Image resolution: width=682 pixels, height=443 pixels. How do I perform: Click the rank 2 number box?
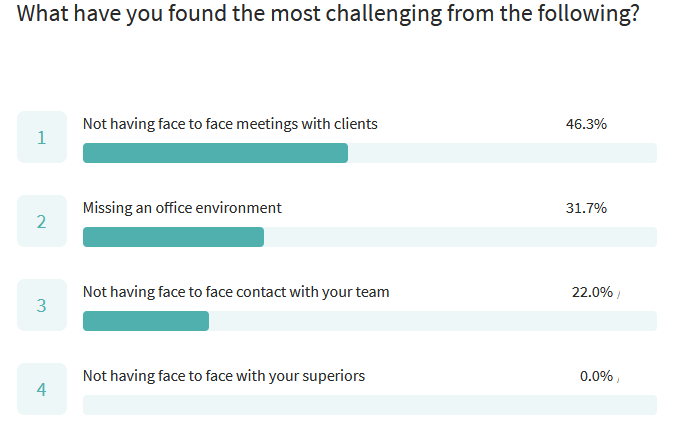(42, 221)
